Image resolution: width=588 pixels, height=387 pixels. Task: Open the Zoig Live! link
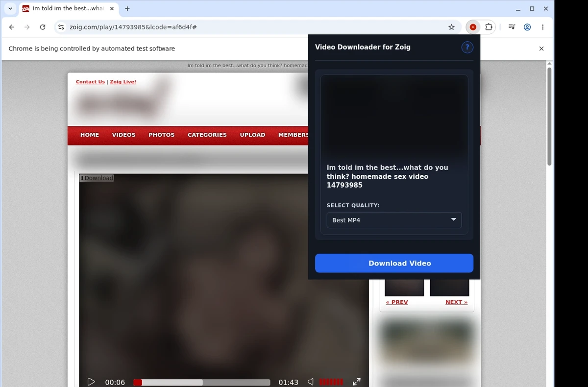[123, 82]
